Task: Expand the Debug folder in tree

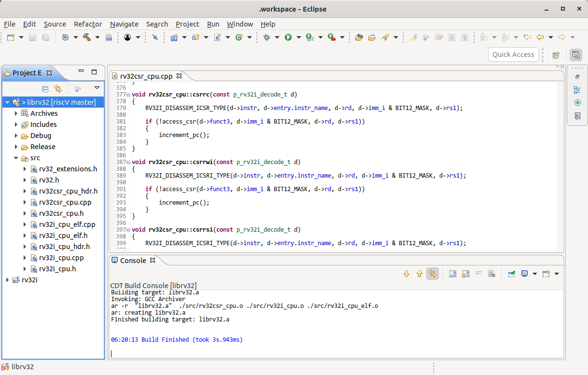Action: tap(16, 136)
